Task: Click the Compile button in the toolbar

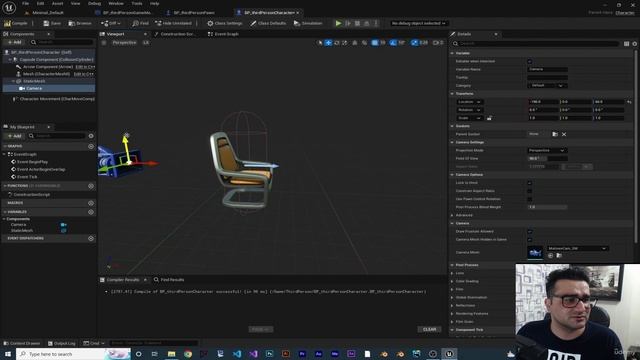Action: click(16, 23)
